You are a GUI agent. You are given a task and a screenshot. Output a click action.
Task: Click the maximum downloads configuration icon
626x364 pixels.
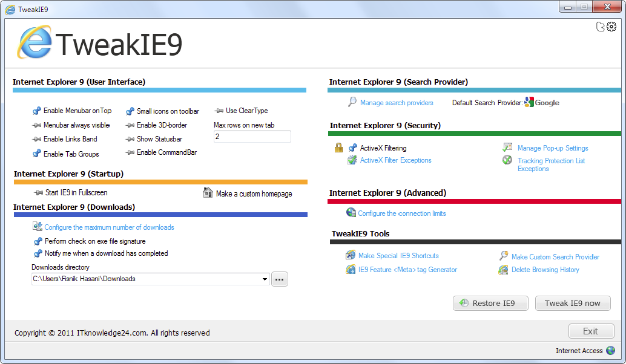click(37, 227)
